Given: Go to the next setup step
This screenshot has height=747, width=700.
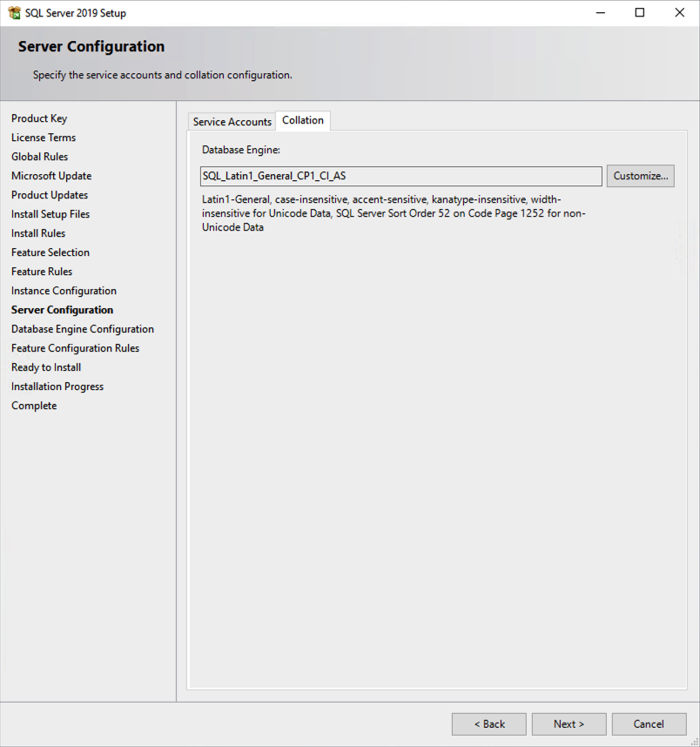Looking at the screenshot, I should (569, 724).
